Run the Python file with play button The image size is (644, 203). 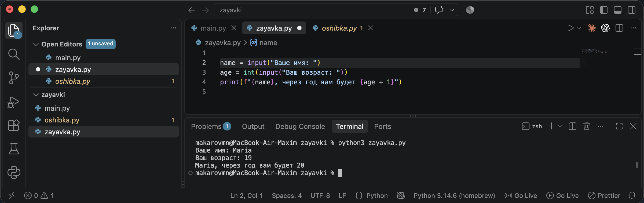[x=570, y=28]
